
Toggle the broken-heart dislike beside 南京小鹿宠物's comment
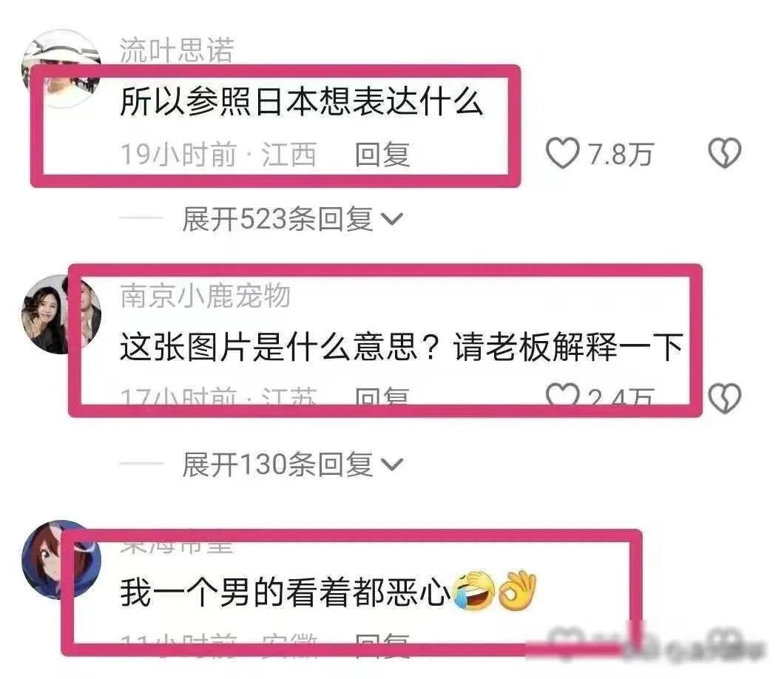[725, 399]
